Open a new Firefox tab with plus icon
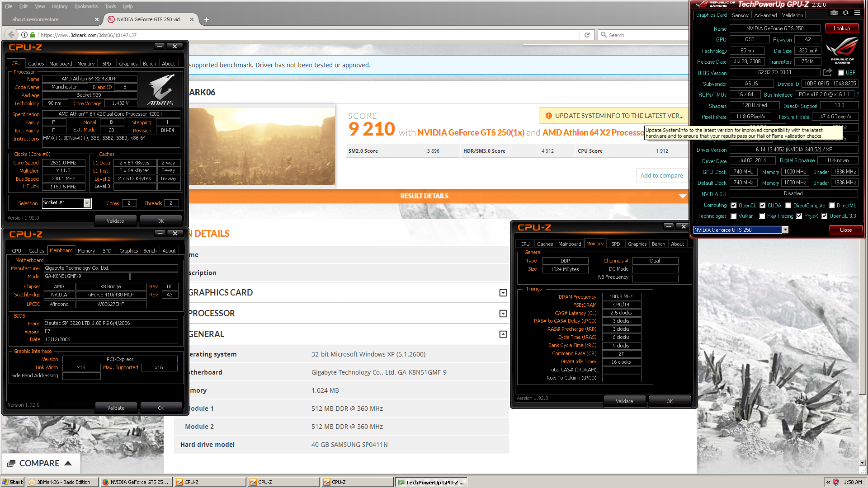Image resolution: width=868 pixels, height=488 pixels. coord(207,19)
